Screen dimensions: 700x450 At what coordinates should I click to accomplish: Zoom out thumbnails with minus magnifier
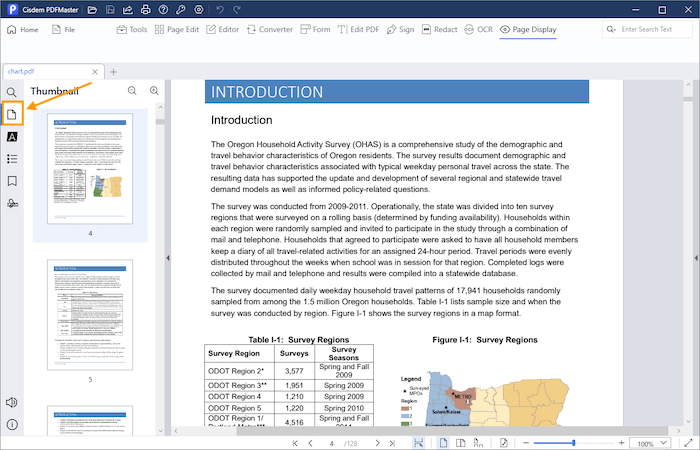pos(132,91)
